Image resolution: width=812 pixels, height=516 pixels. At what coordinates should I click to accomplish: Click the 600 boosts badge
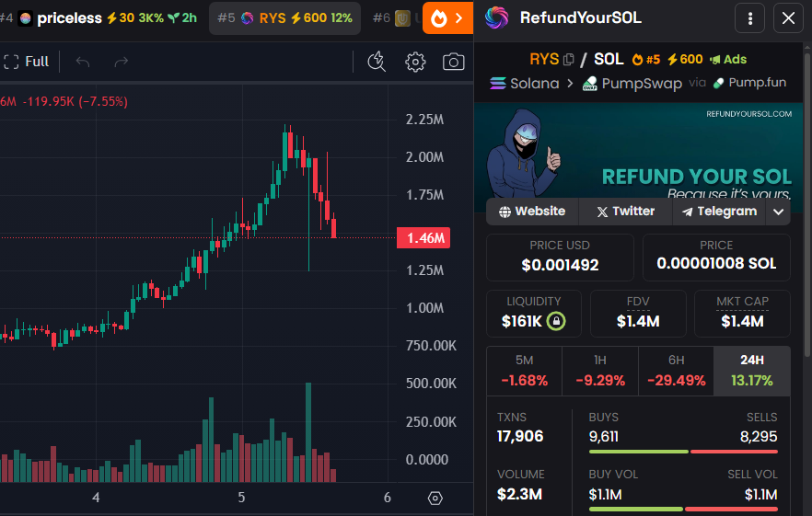(685, 60)
